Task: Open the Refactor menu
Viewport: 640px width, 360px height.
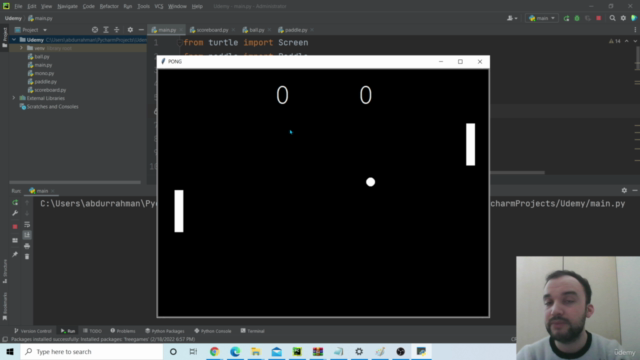Action: point(109,7)
